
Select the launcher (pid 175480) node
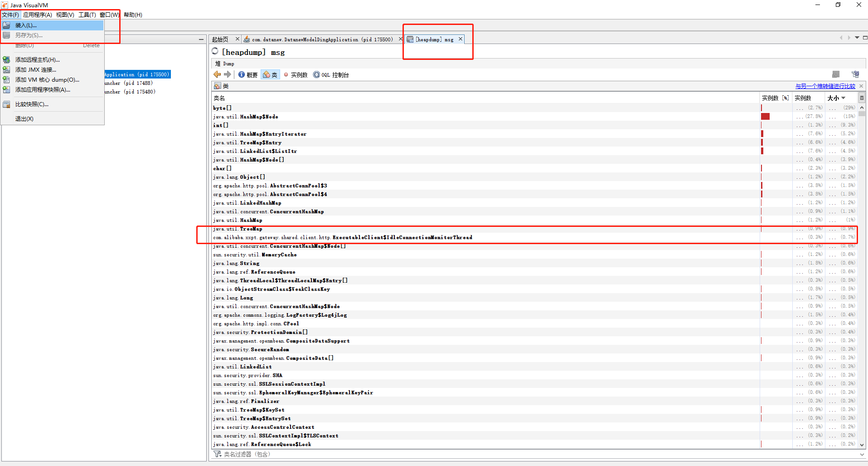coord(130,92)
